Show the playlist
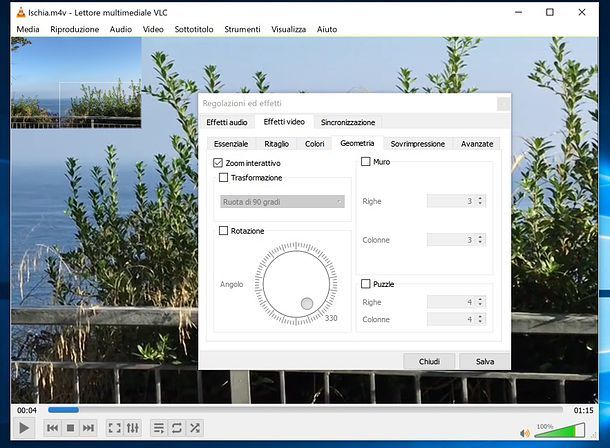 coord(159,428)
